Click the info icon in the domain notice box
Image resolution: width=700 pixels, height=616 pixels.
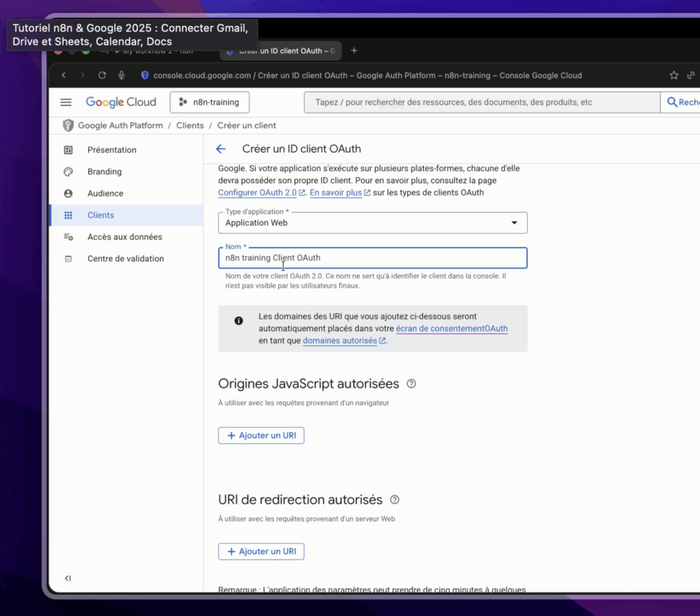pos(237,321)
